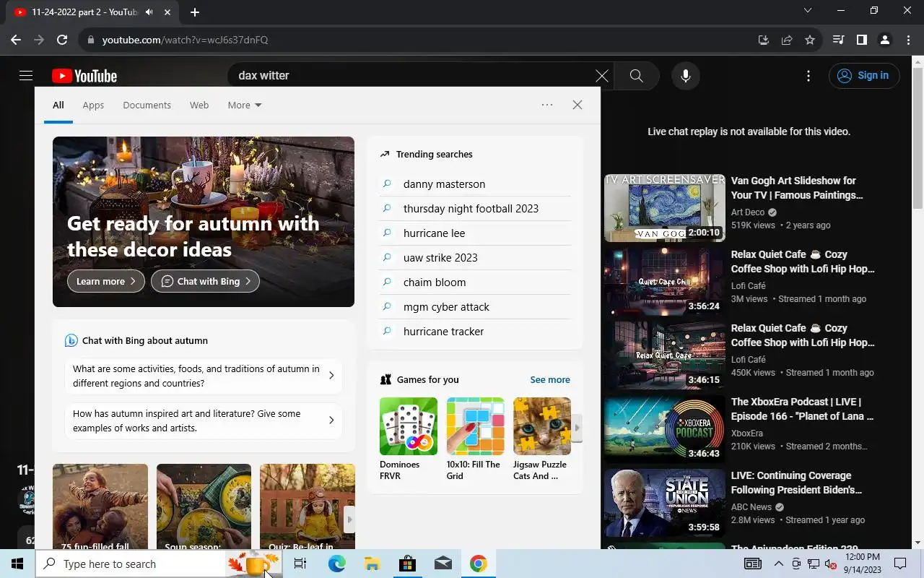Click See more games link
Viewport: 924px width, 578px height.
click(x=550, y=379)
